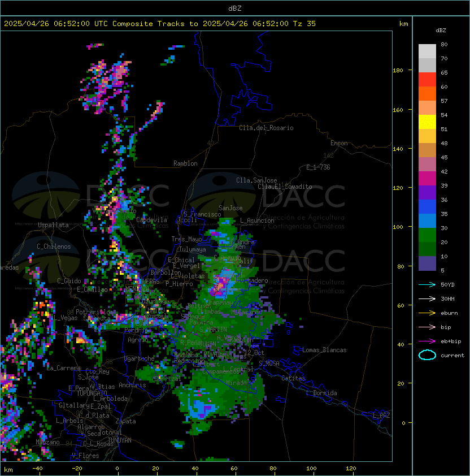
Task: Click the 'Anchoris' place label
Action: (x=132, y=385)
